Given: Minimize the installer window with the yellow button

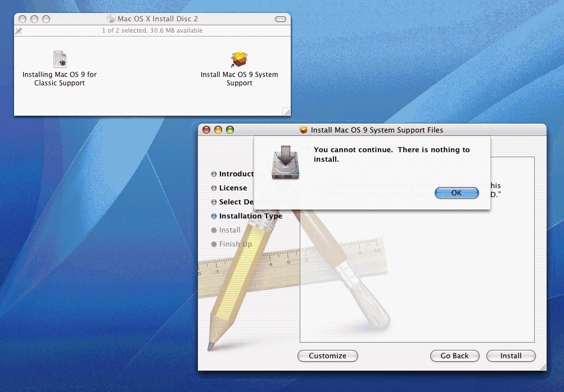Looking at the screenshot, I should 218,130.
